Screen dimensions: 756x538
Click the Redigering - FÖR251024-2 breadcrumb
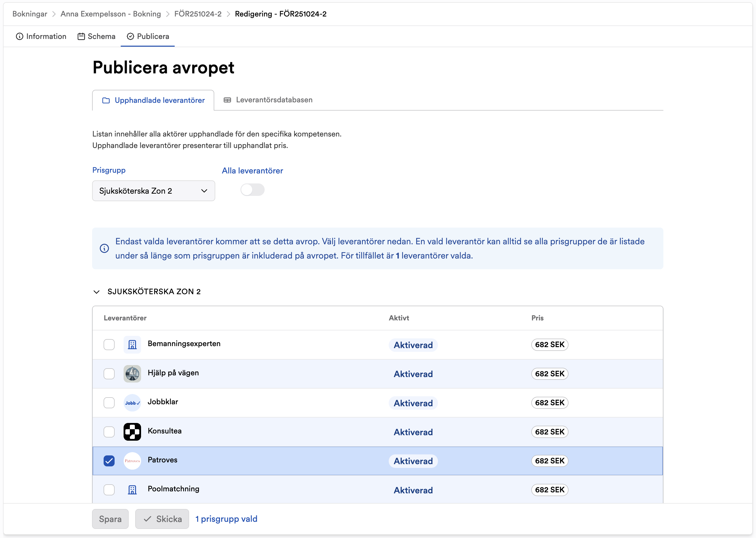[x=281, y=14]
